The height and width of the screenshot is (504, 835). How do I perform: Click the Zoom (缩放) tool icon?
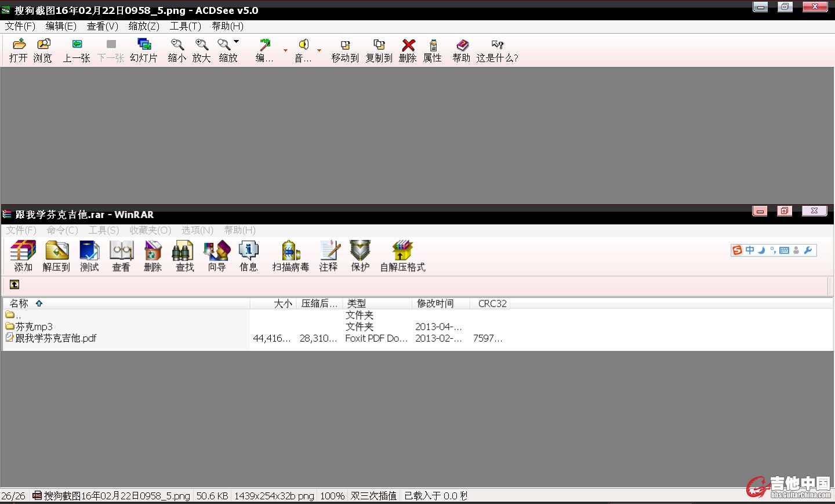pos(224,45)
